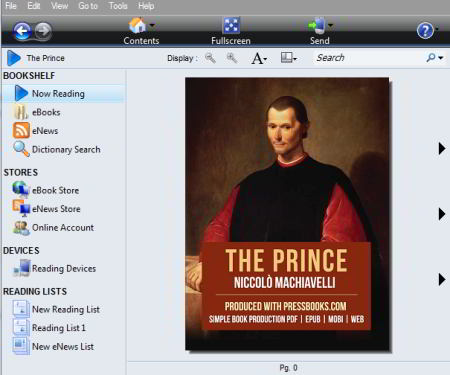Select Now Reading in bookshelf
Image resolution: width=450 pixels, height=375 pixels.
(x=64, y=94)
